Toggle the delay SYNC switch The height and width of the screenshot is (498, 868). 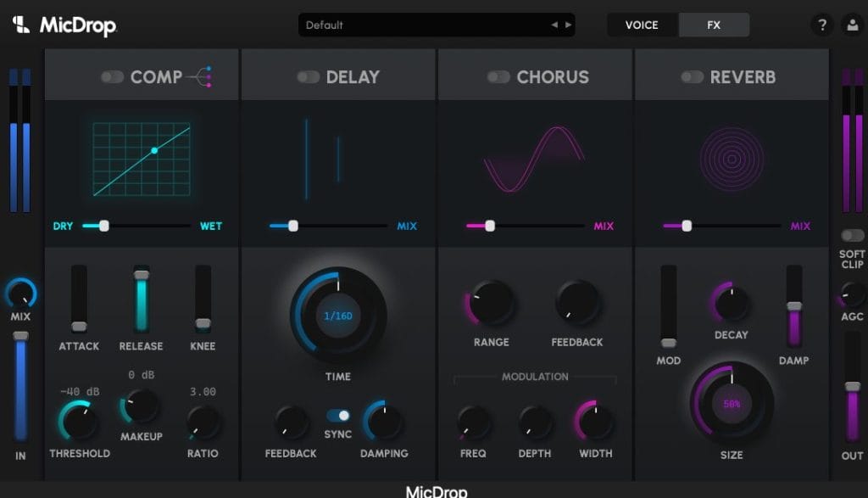click(338, 415)
